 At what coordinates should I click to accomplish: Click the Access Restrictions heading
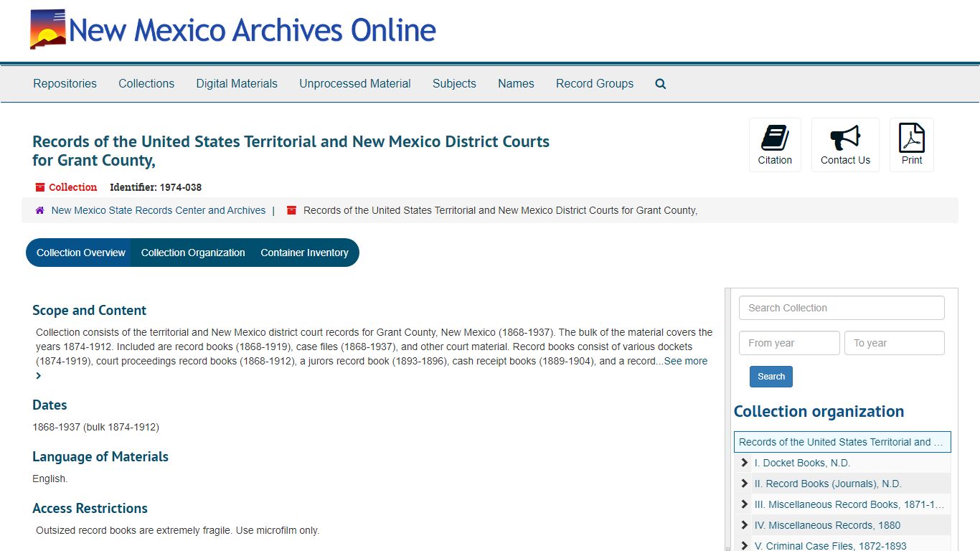click(90, 509)
